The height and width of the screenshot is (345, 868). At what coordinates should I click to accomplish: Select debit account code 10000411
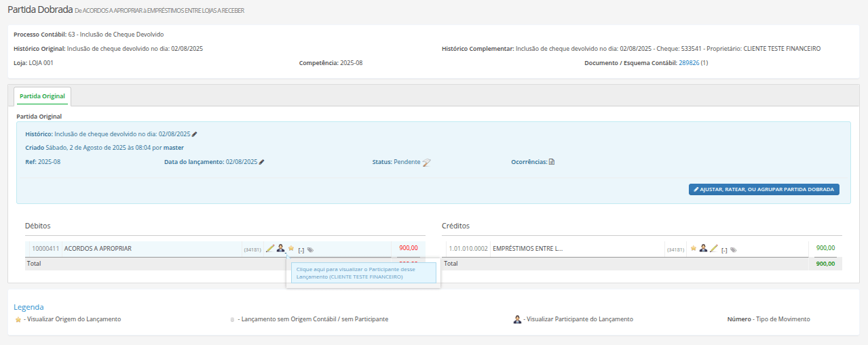point(45,249)
